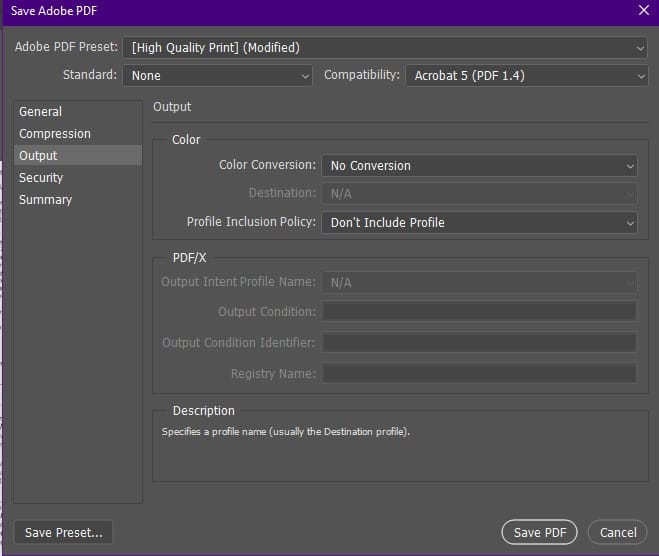
Task: Select the Security category
Action: point(78,177)
